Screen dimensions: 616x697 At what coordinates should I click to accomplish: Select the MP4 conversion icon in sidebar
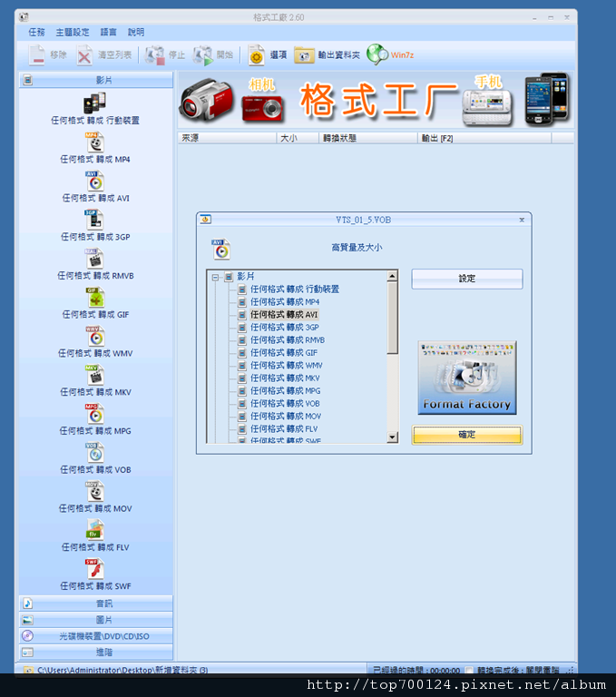pos(94,142)
